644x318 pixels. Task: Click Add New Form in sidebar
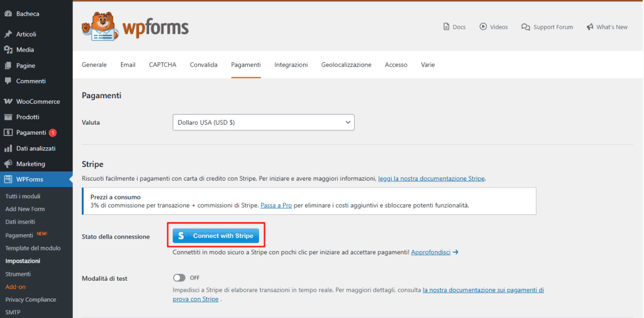pos(25,209)
